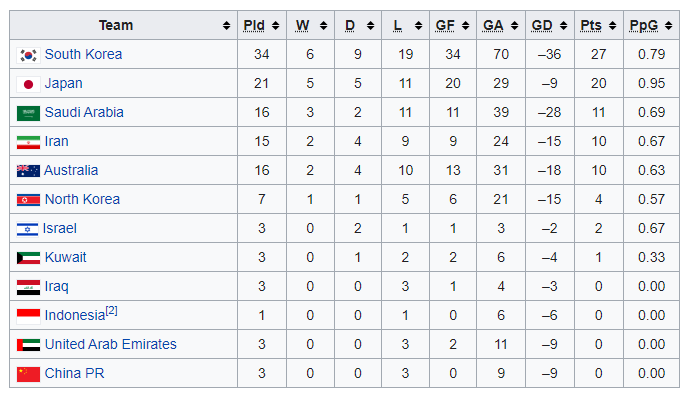This screenshot has height=401, width=686.
Task: Click the Saudi Arabia flag icon
Action: tap(28, 113)
